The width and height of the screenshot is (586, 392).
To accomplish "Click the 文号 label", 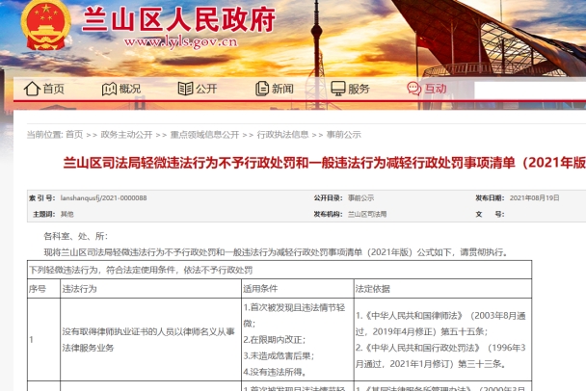I will pyautogui.click(x=490, y=214).
